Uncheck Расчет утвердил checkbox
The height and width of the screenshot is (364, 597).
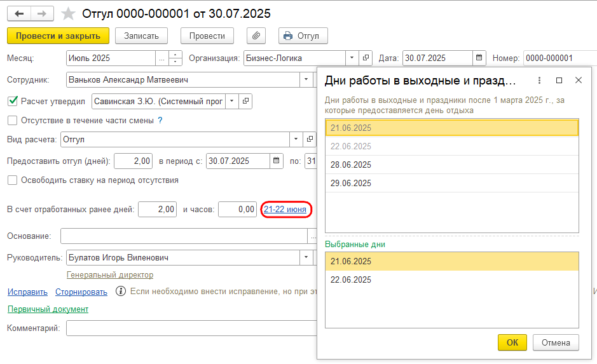click(13, 101)
